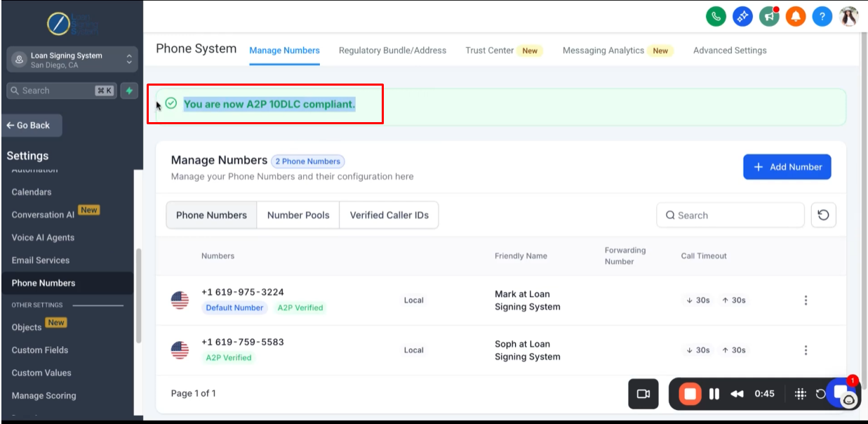Open the Regulatory Bundle/Address tab
The height and width of the screenshot is (424, 868).
tap(392, 51)
